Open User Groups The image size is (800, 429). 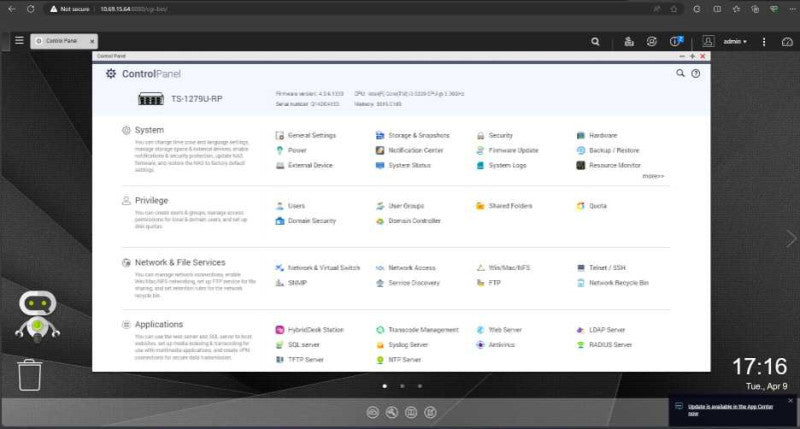[x=400, y=206]
